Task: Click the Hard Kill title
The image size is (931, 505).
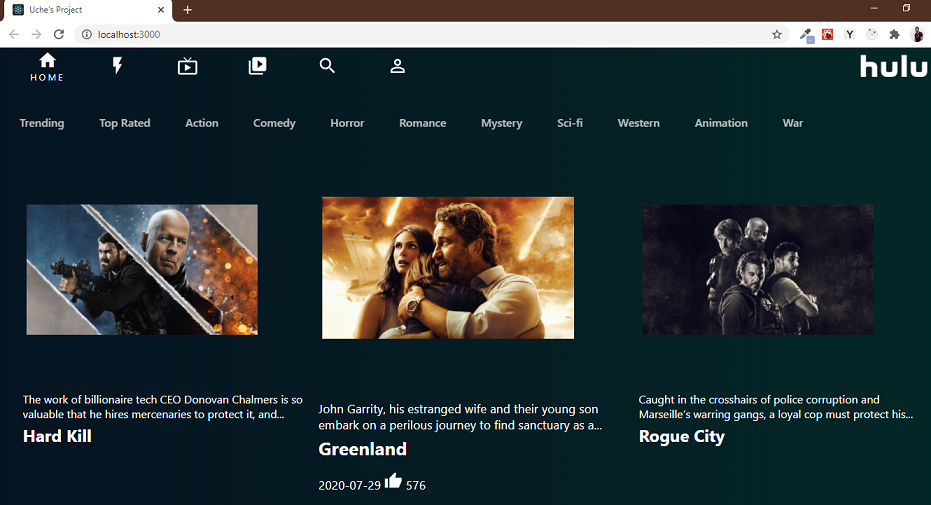Action: point(57,436)
